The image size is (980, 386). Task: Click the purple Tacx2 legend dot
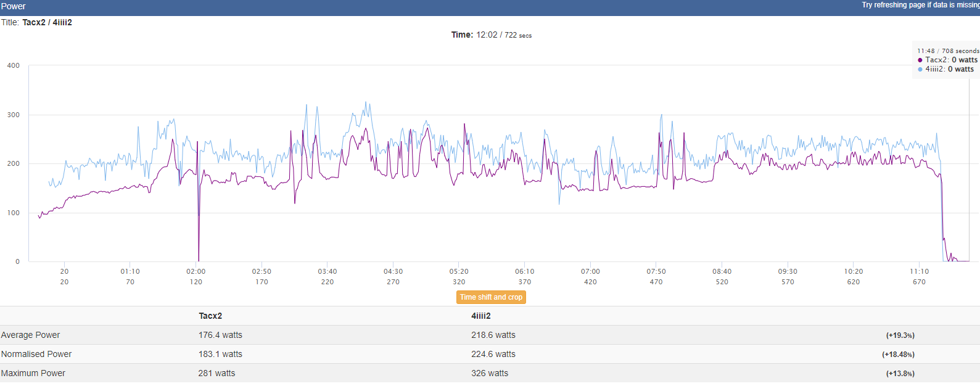pos(920,60)
